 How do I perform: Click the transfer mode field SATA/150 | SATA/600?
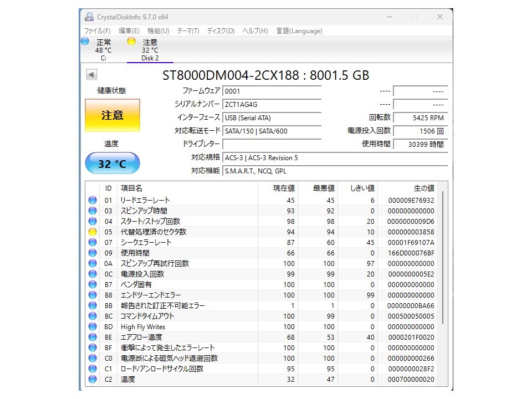point(272,131)
